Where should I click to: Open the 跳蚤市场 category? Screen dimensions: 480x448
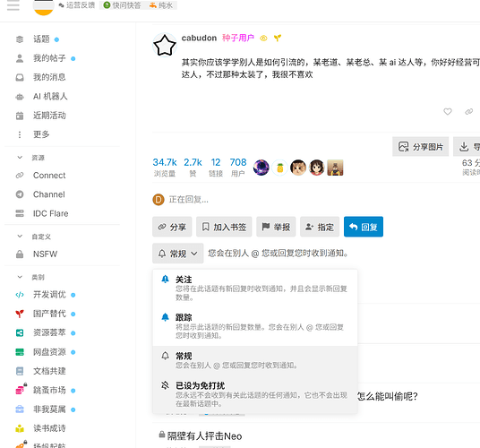coord(49,391)
